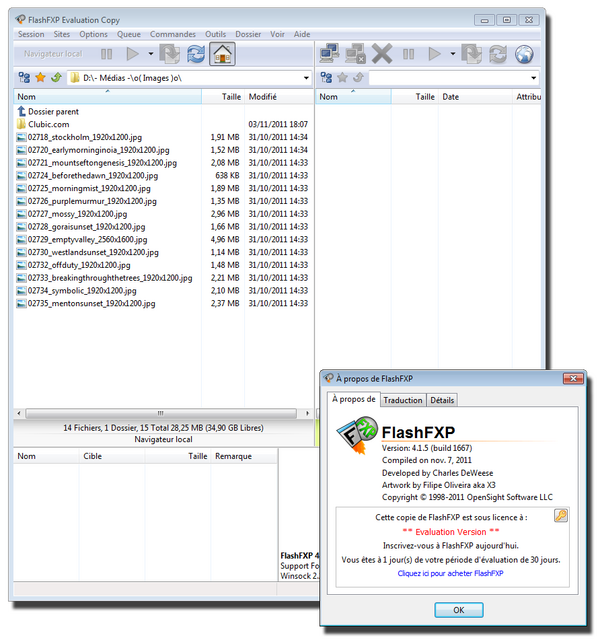This screenshot has width=600, height=644.
Task: Click the key icon to enter license
Action: coord(561,515)
